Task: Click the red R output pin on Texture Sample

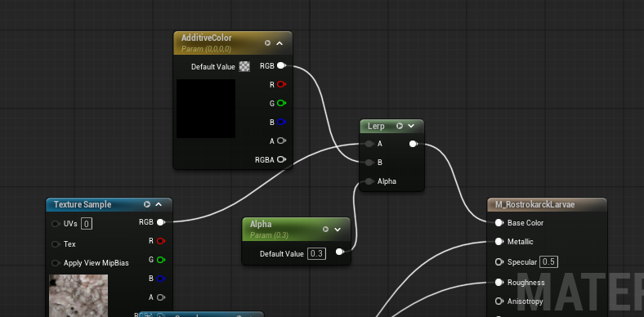Action: pyautogui.click(x=160, y=241)
